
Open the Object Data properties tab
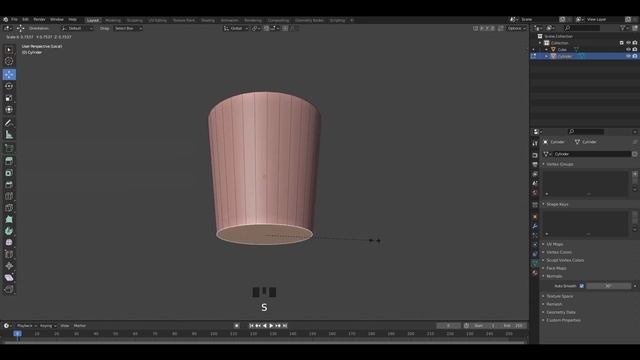tap(535, 264)
